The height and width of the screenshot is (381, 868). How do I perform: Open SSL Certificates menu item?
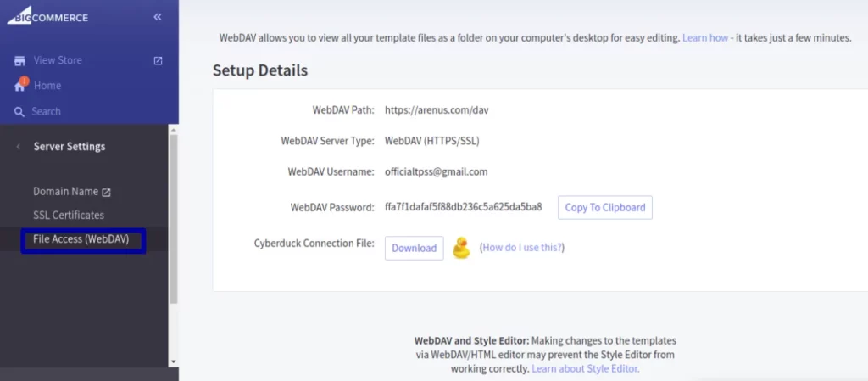pos(69,215)
